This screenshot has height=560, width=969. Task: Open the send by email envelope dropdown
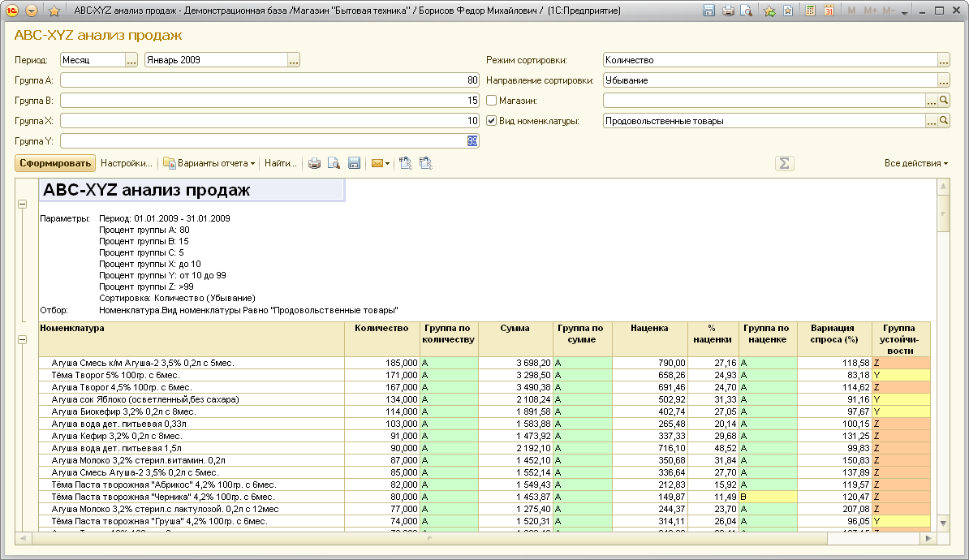(x=381, y=163)
